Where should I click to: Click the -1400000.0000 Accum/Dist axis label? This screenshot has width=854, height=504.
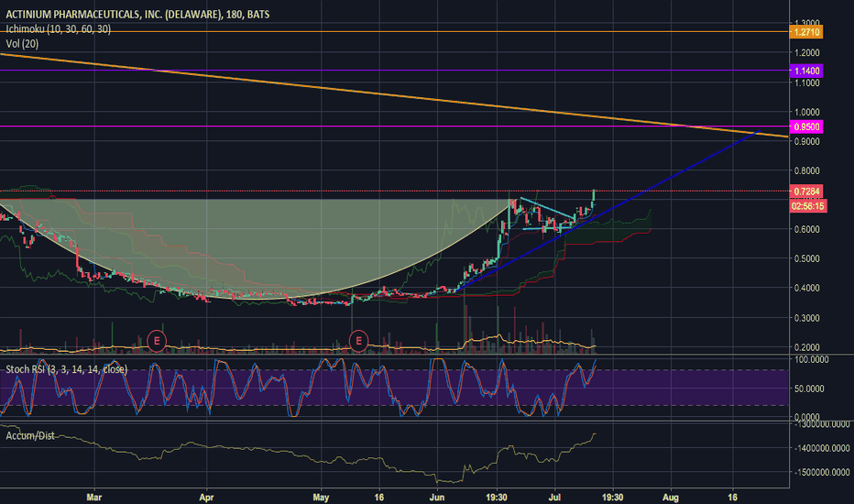click(x=821, y=448)
